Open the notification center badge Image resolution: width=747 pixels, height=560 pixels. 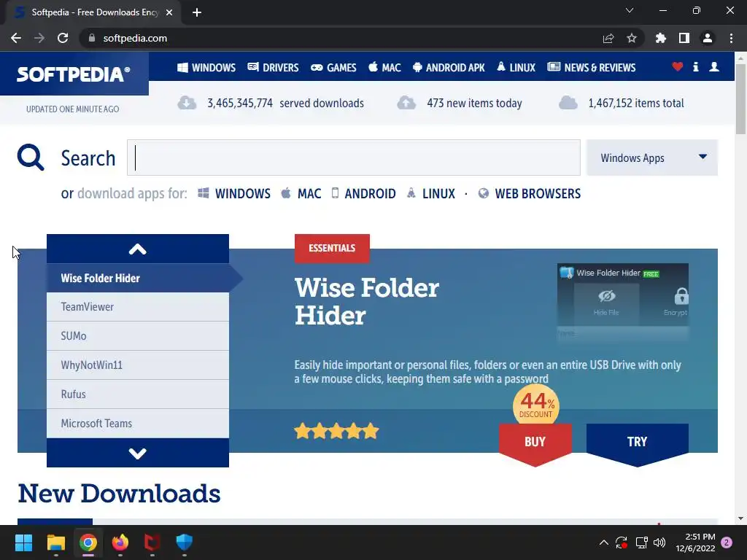[x=727, y=542]
